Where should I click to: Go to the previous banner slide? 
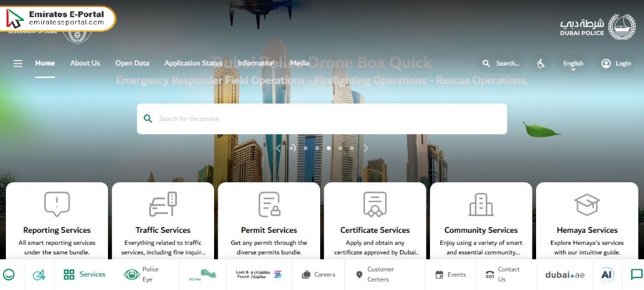coord(278,148)
